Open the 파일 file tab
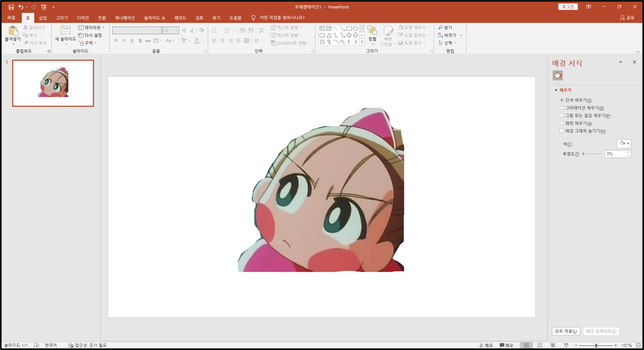 (11, 18)
